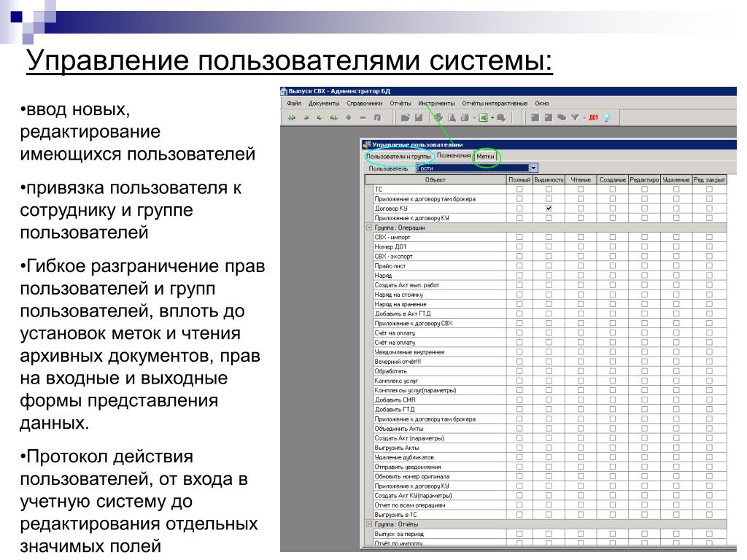
Task: Click the add record plus icon in toolbar
Action: [x=348, y=117]
